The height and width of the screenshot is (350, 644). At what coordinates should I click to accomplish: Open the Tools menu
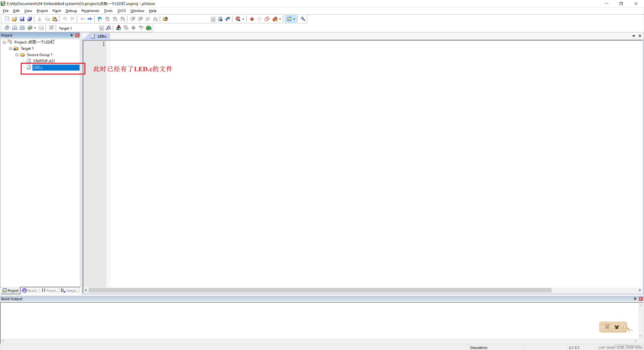(x=108, y=11)
